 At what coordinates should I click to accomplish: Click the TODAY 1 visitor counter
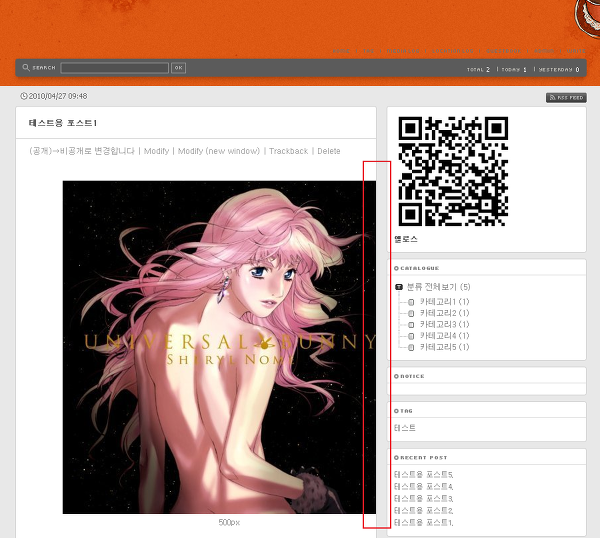[x=514, y=70]
